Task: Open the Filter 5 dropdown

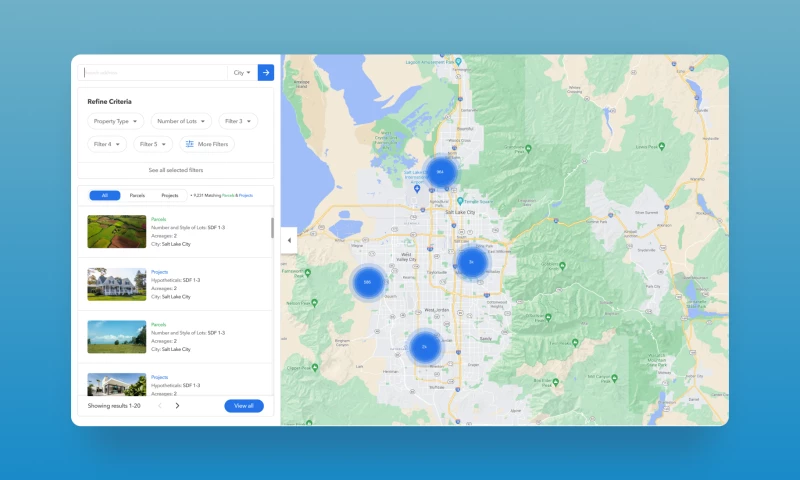Action: tap(153, 144)
